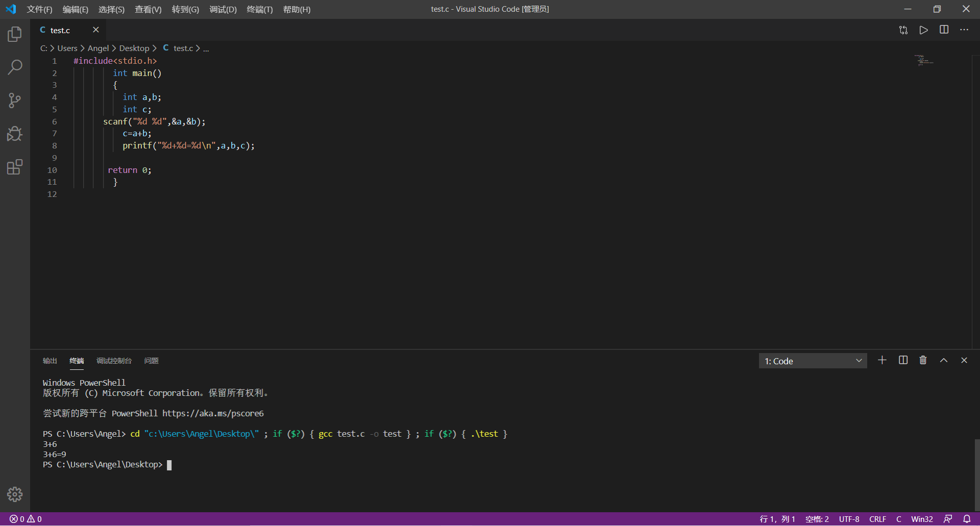Maximize the panel with up chevron
This screenshot has height=526, width=980.
click(944, 360)
